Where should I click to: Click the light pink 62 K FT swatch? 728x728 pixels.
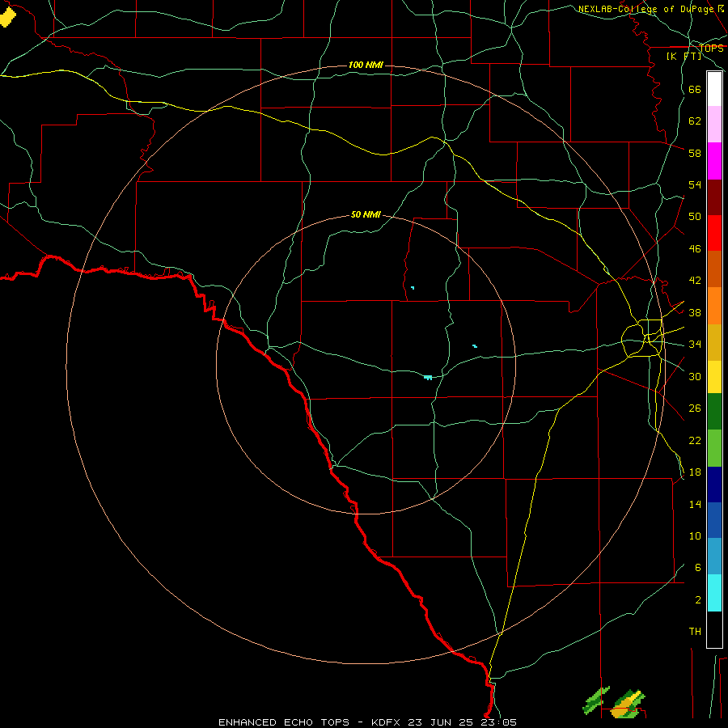click(x=714, y=124)
